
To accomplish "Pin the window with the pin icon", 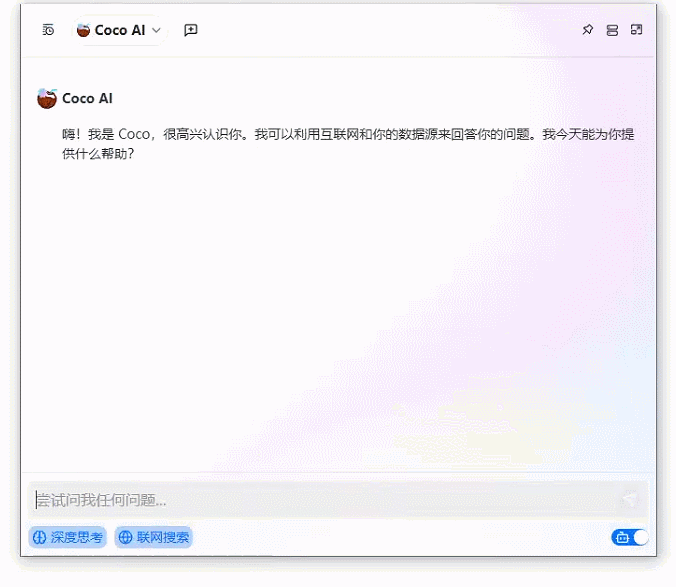I will pos(588,30).
